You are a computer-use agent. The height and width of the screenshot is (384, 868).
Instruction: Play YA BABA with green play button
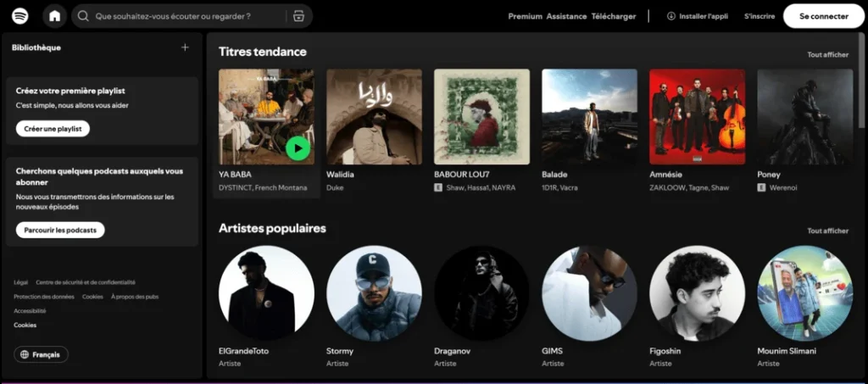(298, 148)
